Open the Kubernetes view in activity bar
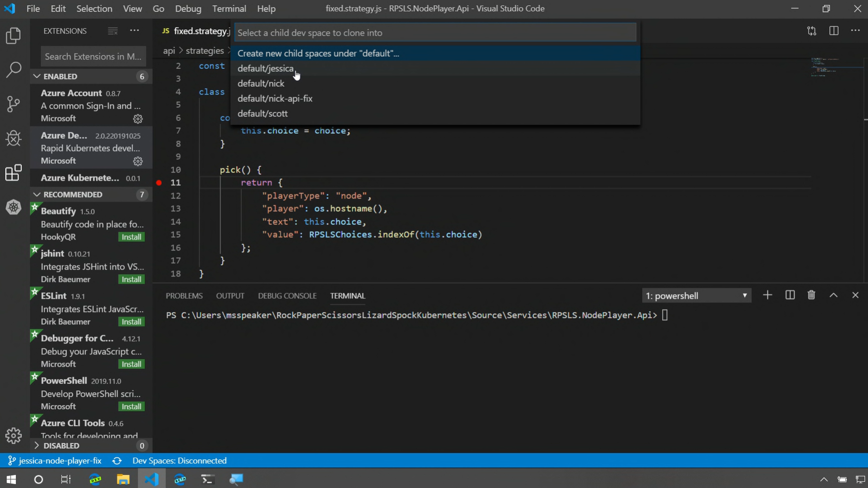Viewport: 868px width, 488px height. coord(13,207)
